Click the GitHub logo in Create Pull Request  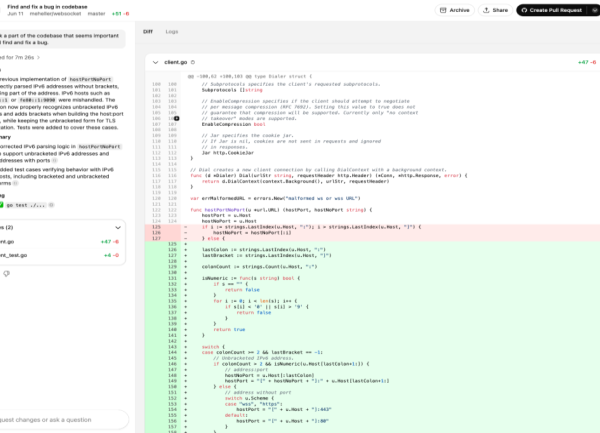[x=524, y=10]
